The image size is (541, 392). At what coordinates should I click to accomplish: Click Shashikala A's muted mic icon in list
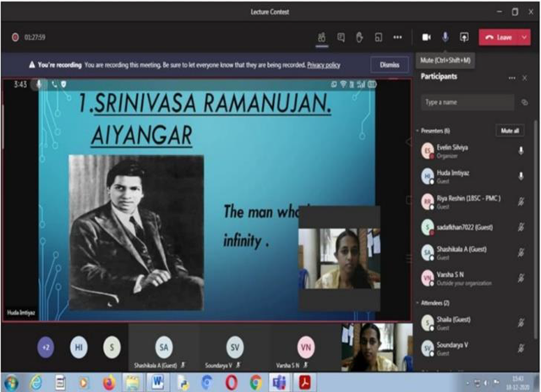(x=521, y=253)
